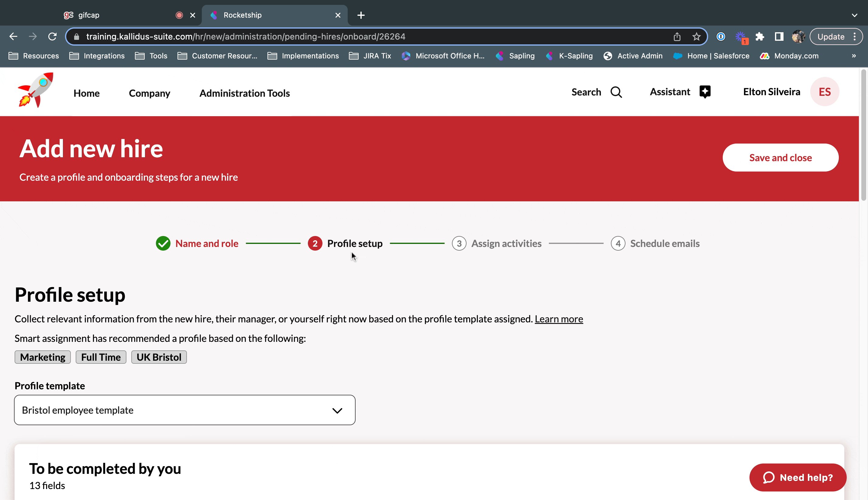The height and width of the screenshot is (500, 868).
Task: Open the tab search chevron
Action: [854, 15]
